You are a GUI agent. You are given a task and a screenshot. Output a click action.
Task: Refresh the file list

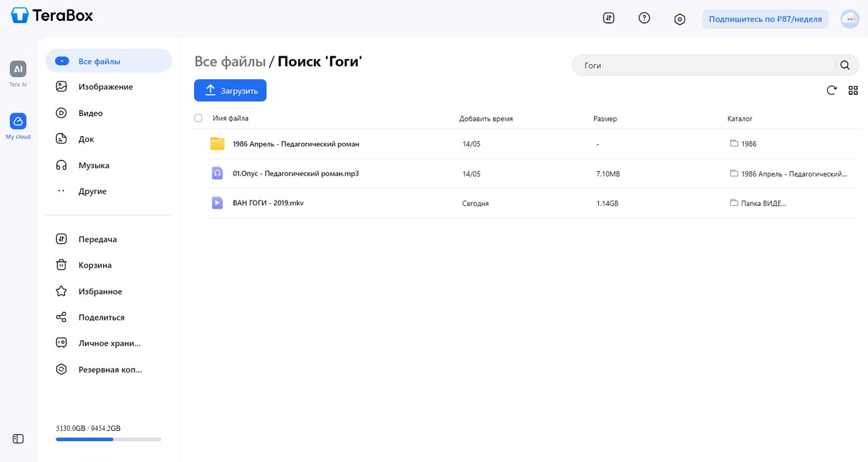coord(831,90)
